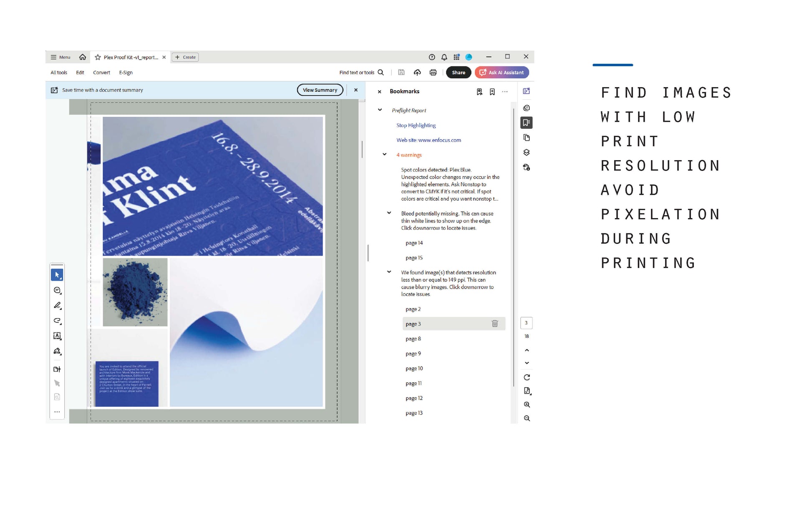Click the Share button

458,73
